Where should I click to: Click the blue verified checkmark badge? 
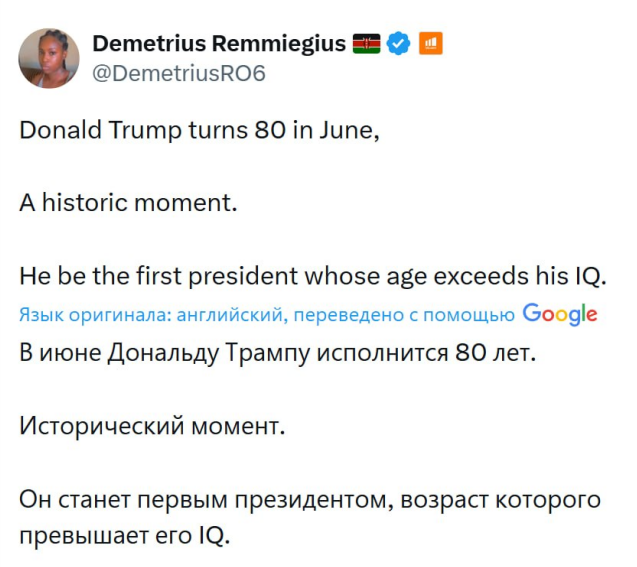(x=399, y=44)
